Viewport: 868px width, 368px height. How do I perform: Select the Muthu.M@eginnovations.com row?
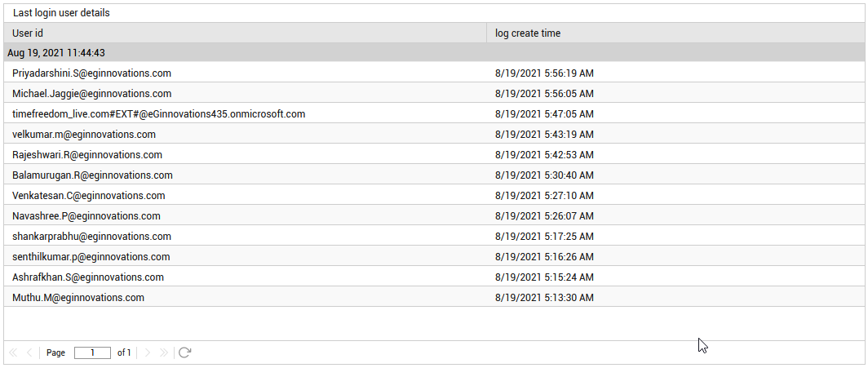pyautogui.click(x=434, y=298)
